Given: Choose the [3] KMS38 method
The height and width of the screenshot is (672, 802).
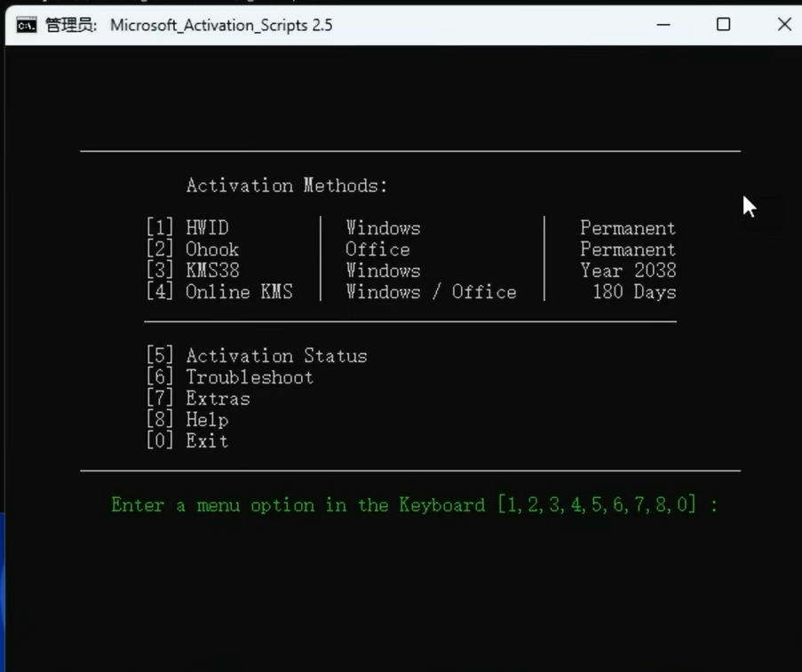Looking at the screenshot, I should [x=193, y=271].
